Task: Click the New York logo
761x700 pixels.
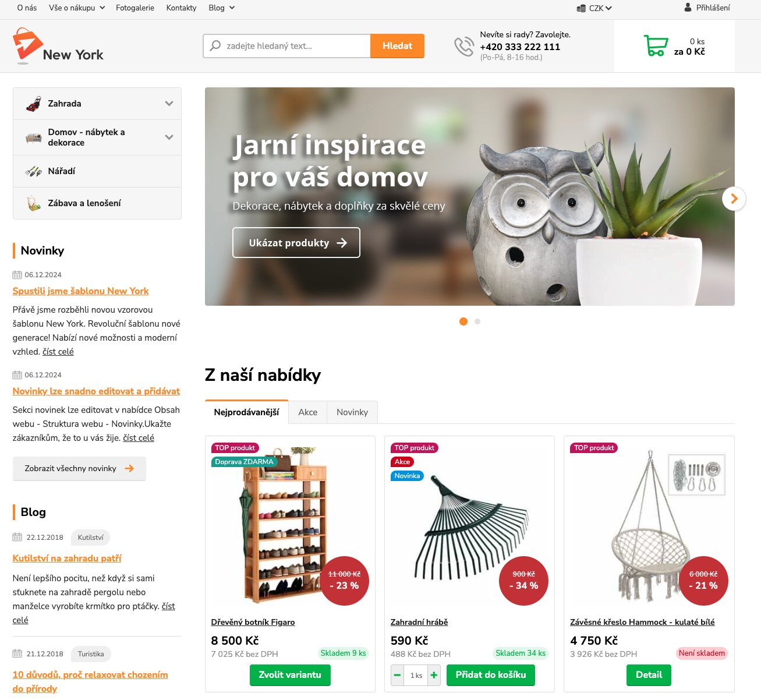Action: pos(58,46)
